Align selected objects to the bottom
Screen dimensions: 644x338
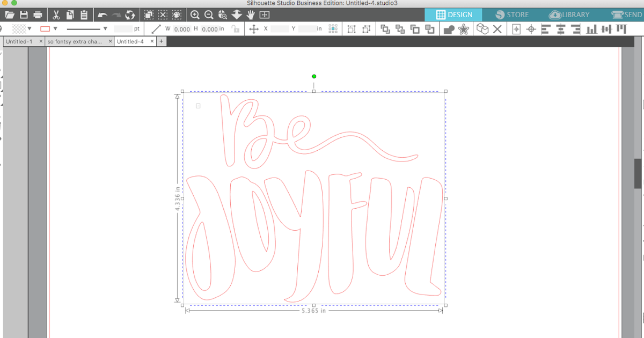click(x=591, y=29)
